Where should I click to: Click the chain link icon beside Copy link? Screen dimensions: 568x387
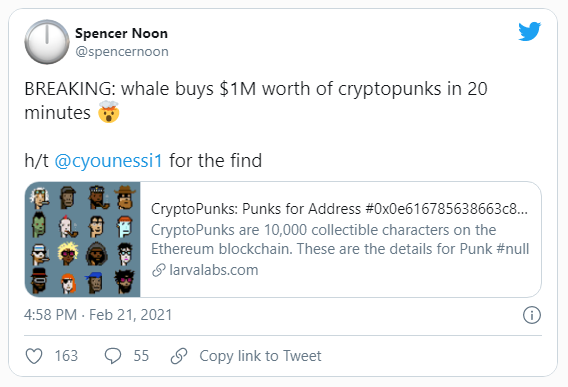[x=179, y=356]
